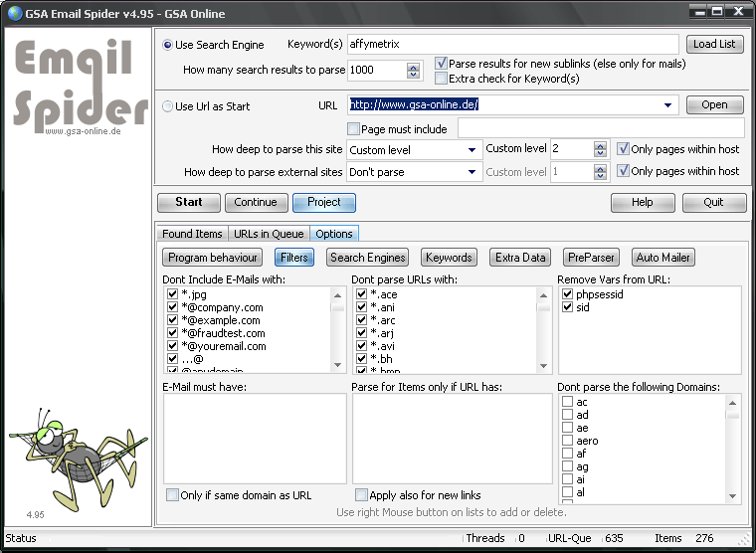Click the Open button next to URL
This screenshot has height=553, width=756.
coord(714,104)
